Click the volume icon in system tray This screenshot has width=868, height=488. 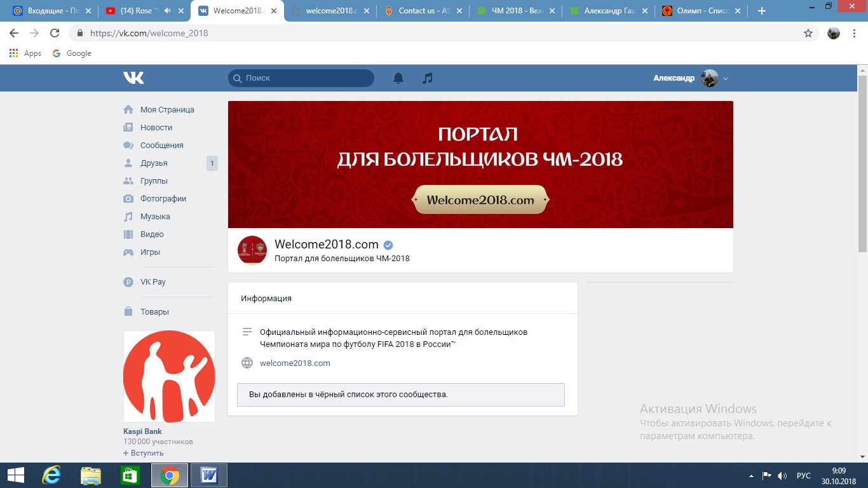(x=782, y=475)
